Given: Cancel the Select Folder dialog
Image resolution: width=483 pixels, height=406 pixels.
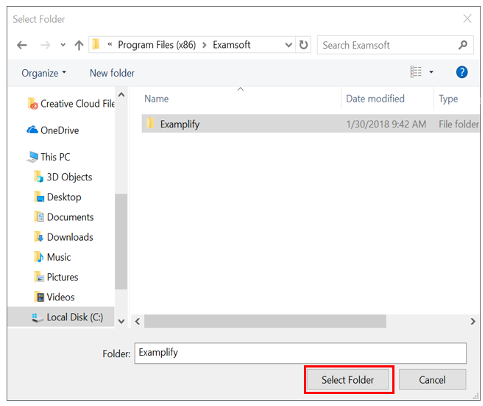Looking at the screenshot, I should point(432,380).
